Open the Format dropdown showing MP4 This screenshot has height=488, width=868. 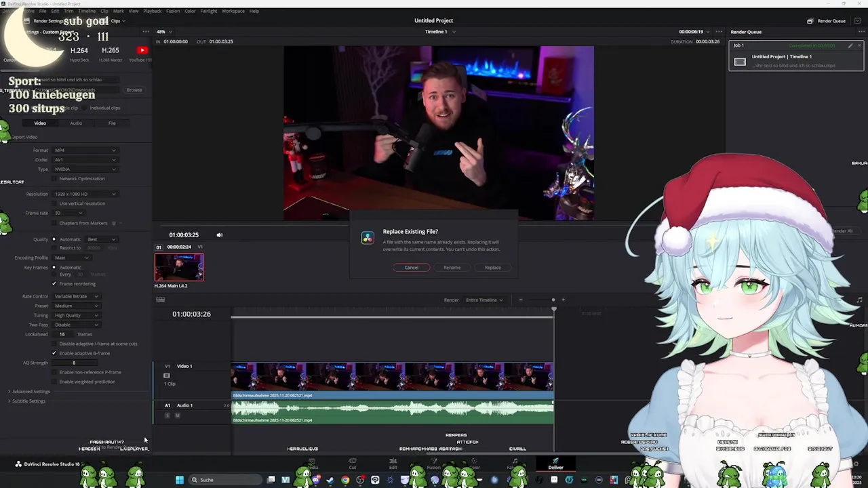pyautogui.click(x=85, y=150)
